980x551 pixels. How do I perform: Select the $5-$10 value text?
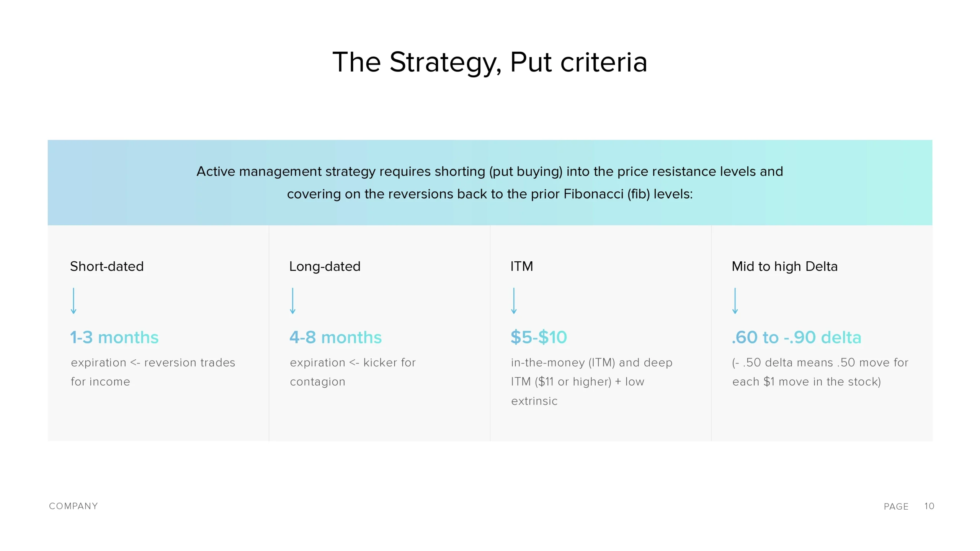tap(539, 337)
